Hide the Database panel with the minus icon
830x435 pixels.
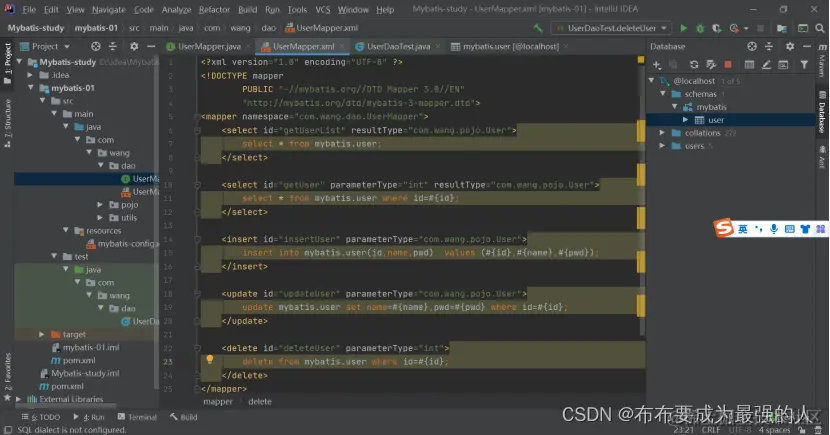pos(807,47)
